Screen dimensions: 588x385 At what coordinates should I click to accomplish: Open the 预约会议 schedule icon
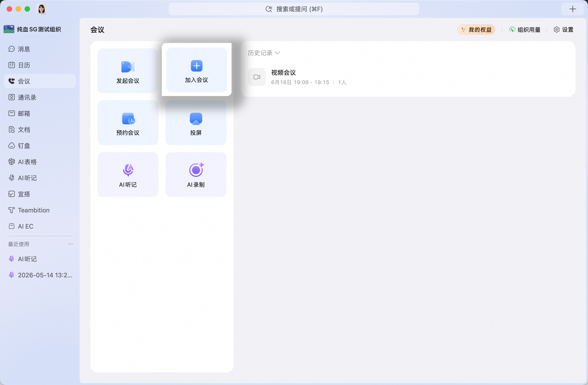point(128,119)
